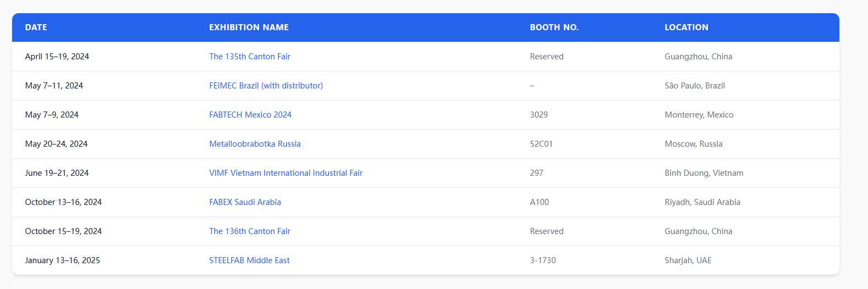Screen dimensions: 868x289
Task: Open STEELFAB Middle East link
Action: [249, 260]
